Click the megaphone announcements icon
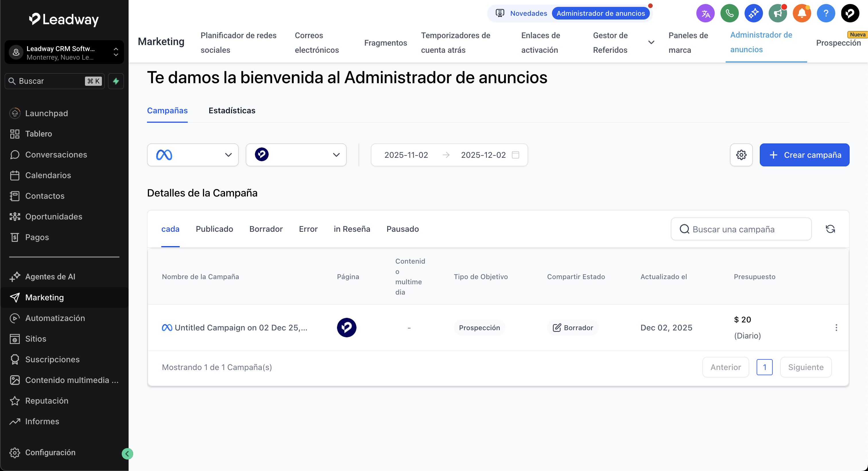This screenshot has width=868, height=471. click(x=777, y=13)
